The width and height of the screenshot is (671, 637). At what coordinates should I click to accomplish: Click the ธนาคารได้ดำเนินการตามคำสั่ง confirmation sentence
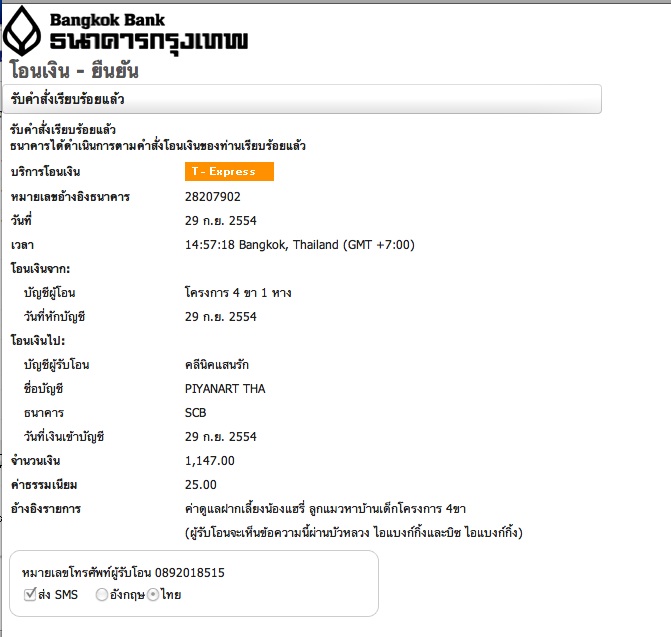point(158,146)
